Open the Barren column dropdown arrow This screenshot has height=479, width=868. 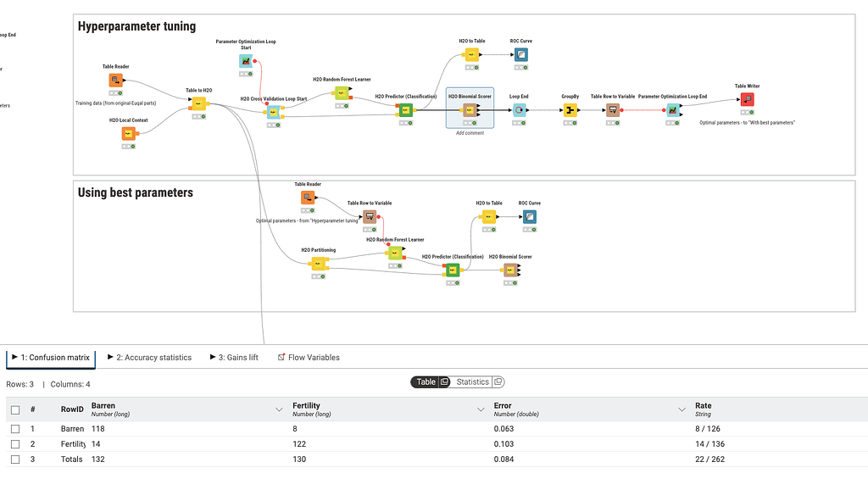(279, 409)
